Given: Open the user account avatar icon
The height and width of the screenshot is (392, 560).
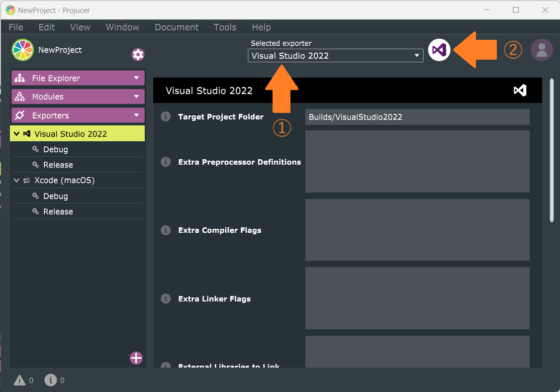Looking at the screenshot, I should pos(542,50).
